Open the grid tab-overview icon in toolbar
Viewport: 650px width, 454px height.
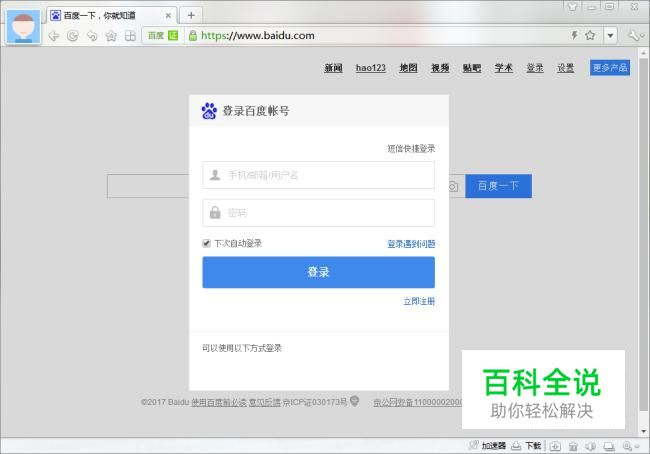coord(130,36)
